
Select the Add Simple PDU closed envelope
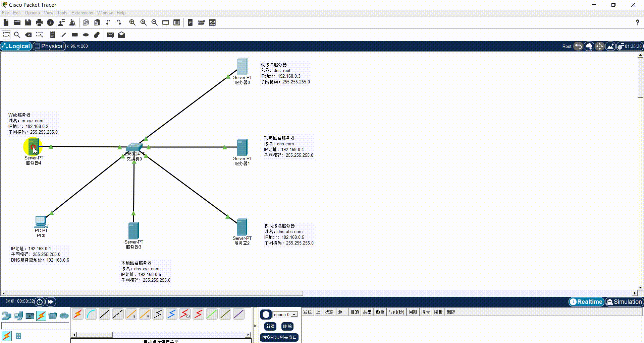tap(110, 35)
